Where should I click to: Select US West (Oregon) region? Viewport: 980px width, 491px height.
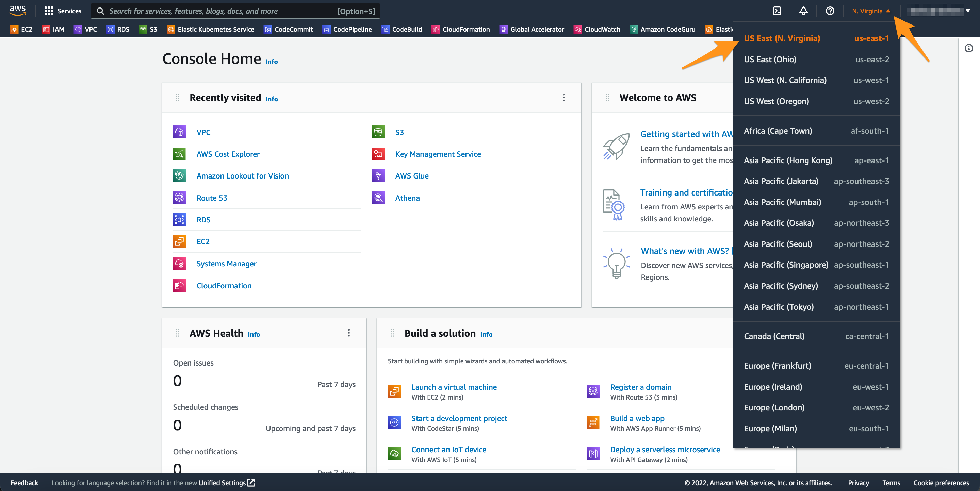tap(816, 101)
